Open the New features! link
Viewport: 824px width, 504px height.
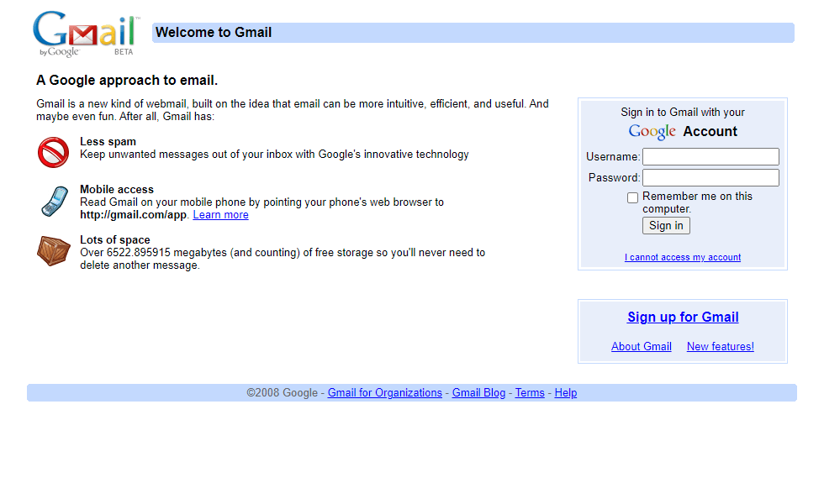click(720, 346)
